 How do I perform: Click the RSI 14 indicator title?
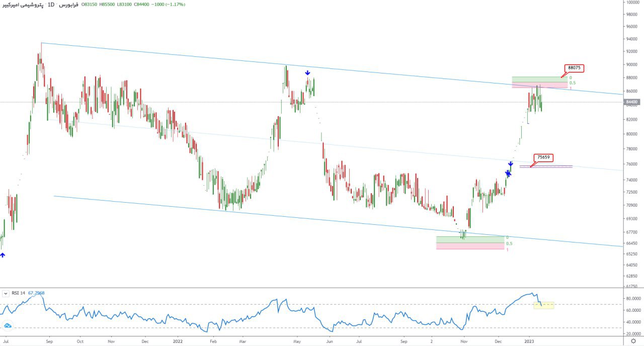click(19, 293)
